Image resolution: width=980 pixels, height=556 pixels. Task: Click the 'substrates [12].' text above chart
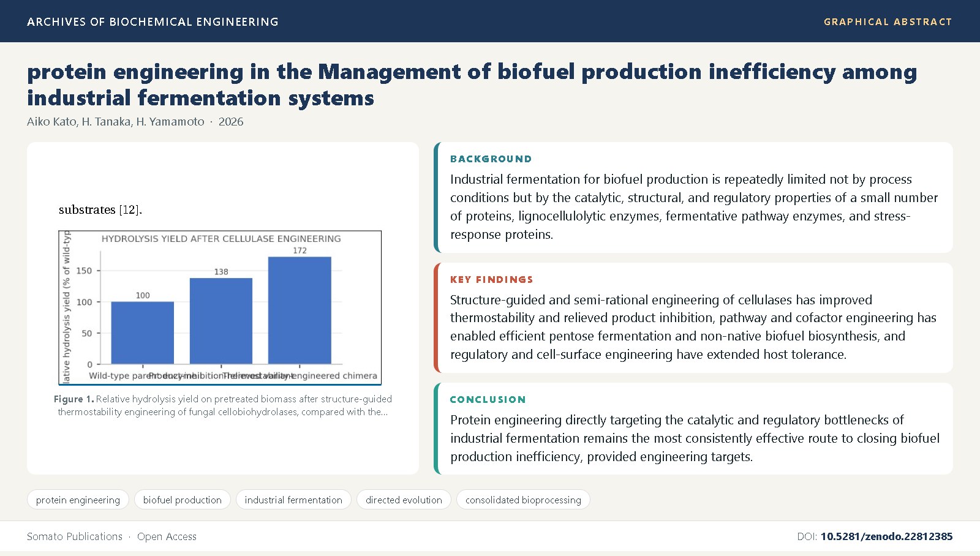coord(100,209)
